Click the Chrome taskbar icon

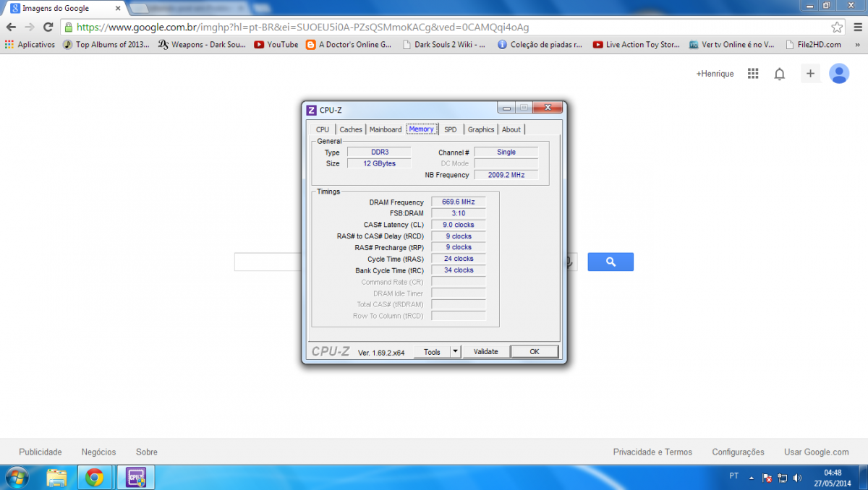coord(94,478)
